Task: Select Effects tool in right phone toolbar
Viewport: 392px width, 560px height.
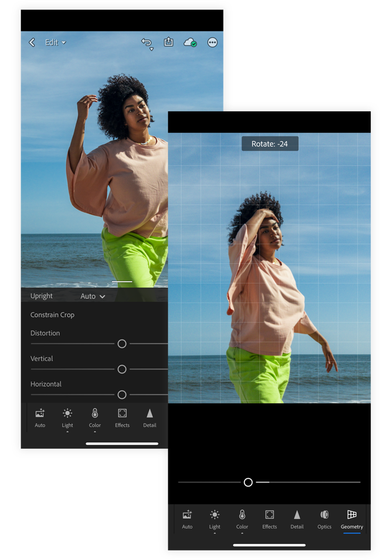Action: 269,520
